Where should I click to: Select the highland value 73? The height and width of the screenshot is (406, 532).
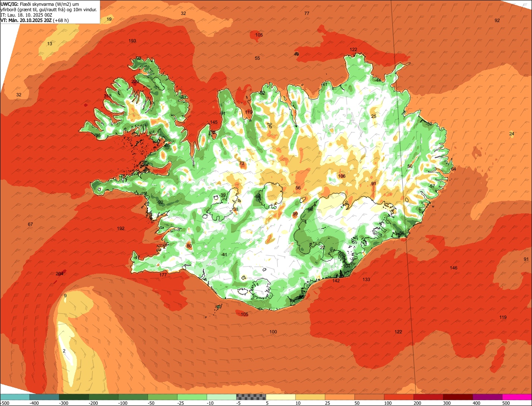pyautogui.click(x=241, y=163)
